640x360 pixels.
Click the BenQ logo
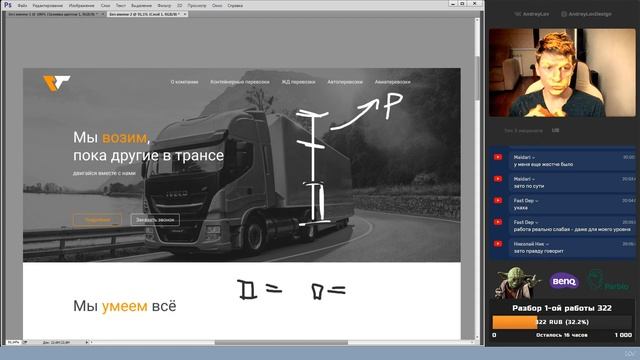coord(564,281)
